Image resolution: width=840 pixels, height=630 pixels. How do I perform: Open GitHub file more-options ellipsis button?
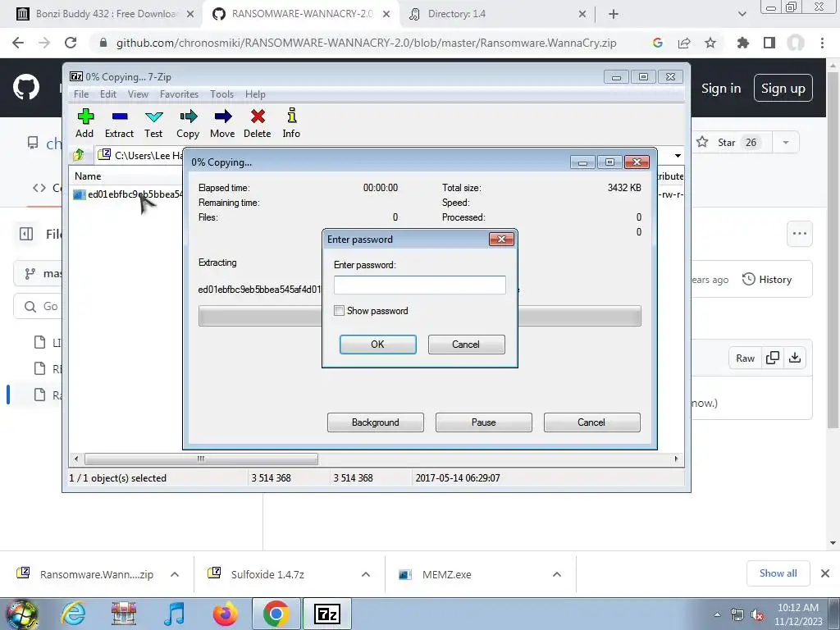point(800,234)
